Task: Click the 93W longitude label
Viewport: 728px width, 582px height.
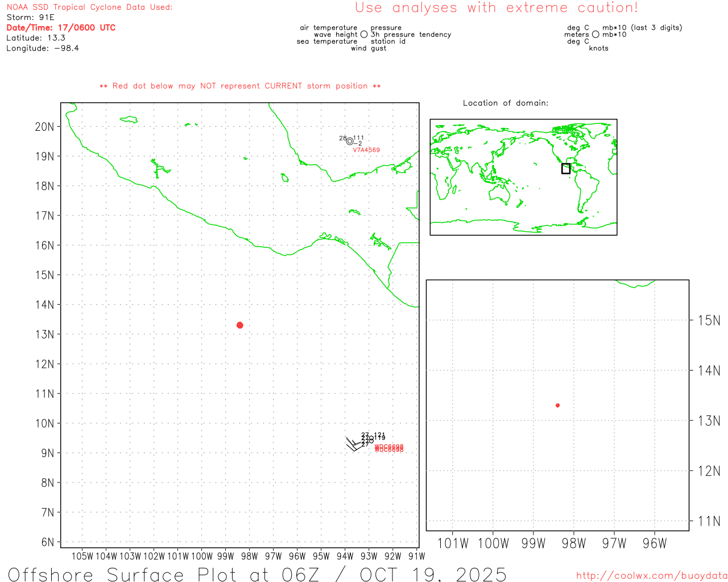Action: point(369,556)
